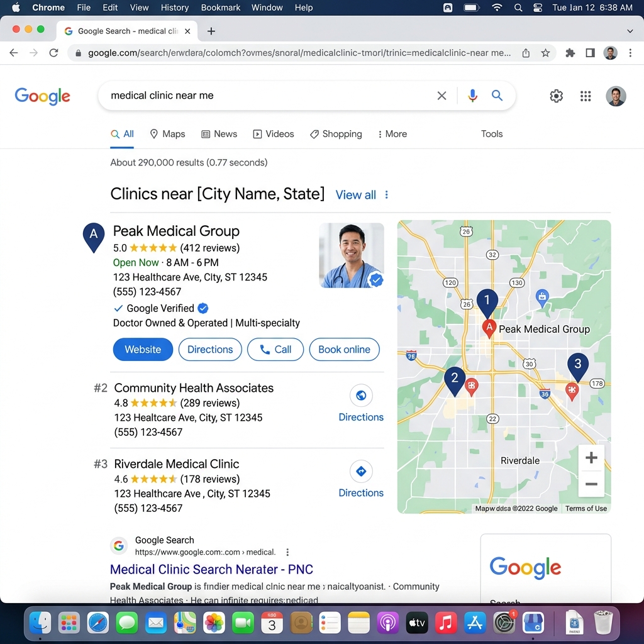The image size is (644, 644).
Task: Open Medical Clinic Search Nerater result
Action: 211,569
